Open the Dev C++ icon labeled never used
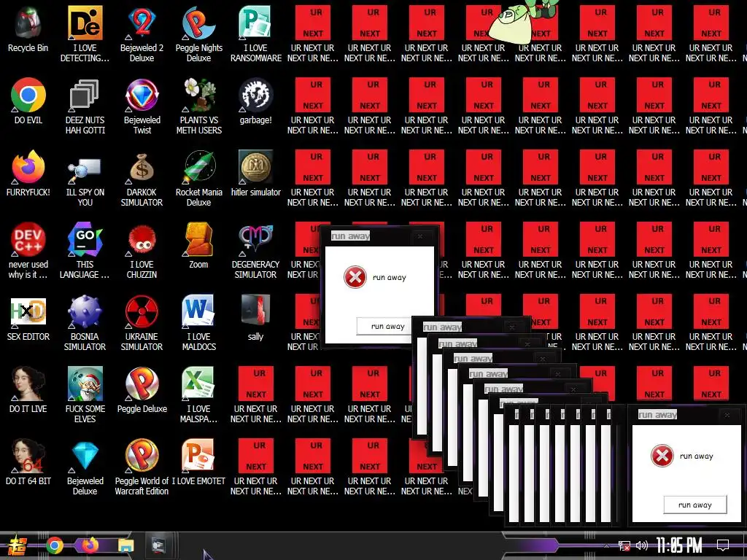Screen dimensions: 747x560 (x=28, y=239)
